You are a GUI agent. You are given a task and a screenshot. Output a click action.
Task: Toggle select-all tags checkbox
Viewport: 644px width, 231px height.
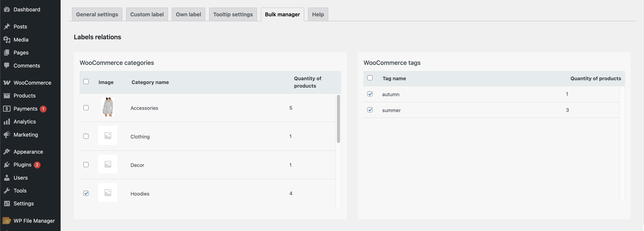point(370,78)
